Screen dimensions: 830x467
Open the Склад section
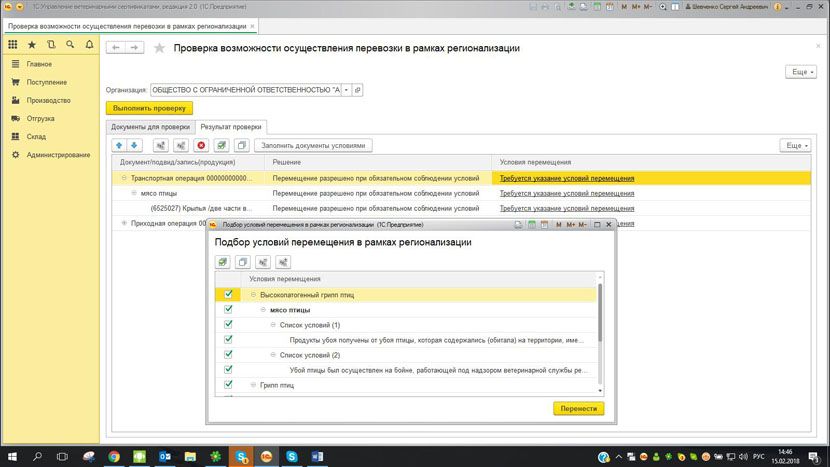tap(36, 137)
